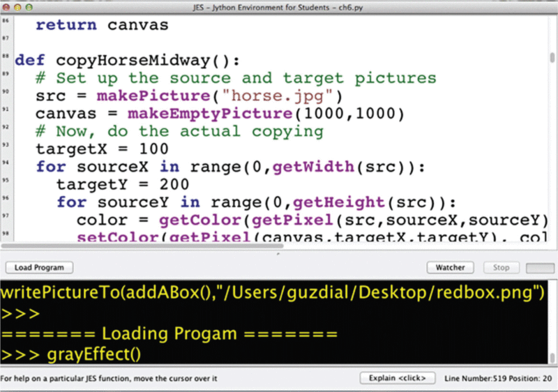The height and width of the screenshot is (392, 558).
Task: Click the Explain <click> button
Action: pyautogui.click(x=398, y=378)
